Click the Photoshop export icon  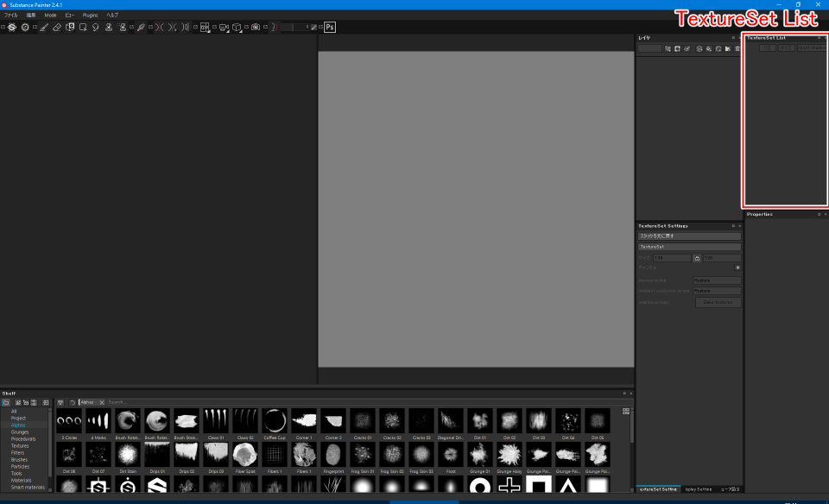tap(329, 27)
